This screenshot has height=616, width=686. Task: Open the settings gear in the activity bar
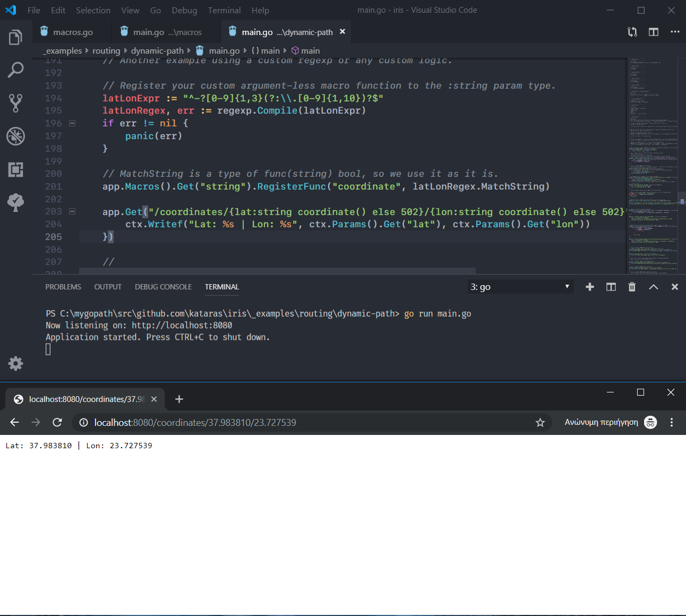tap(15, 363)
